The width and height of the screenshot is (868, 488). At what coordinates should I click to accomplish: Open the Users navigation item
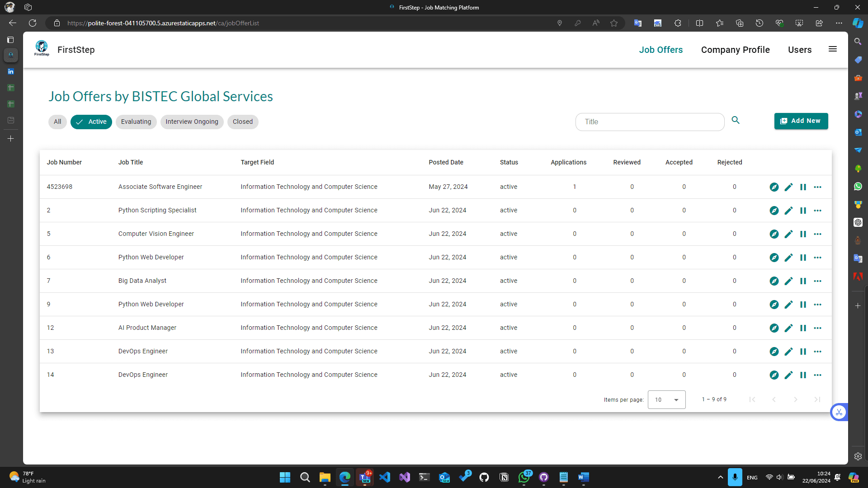[800, 50]
